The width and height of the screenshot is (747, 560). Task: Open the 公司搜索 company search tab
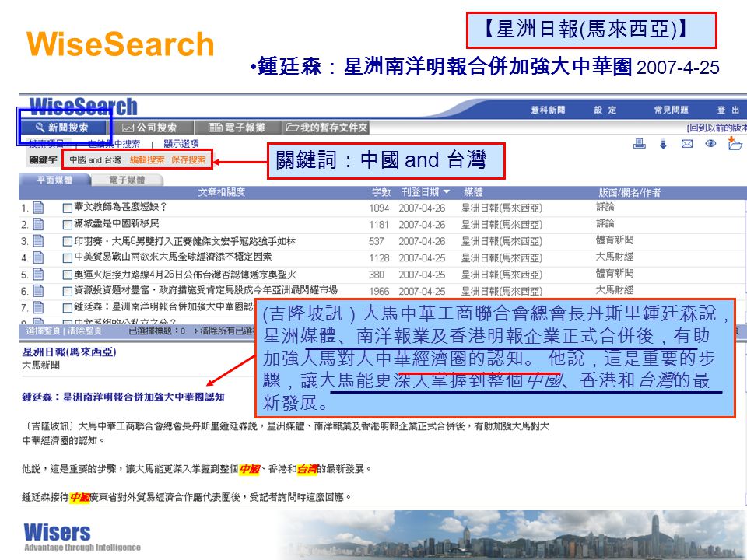click(150, 128)
